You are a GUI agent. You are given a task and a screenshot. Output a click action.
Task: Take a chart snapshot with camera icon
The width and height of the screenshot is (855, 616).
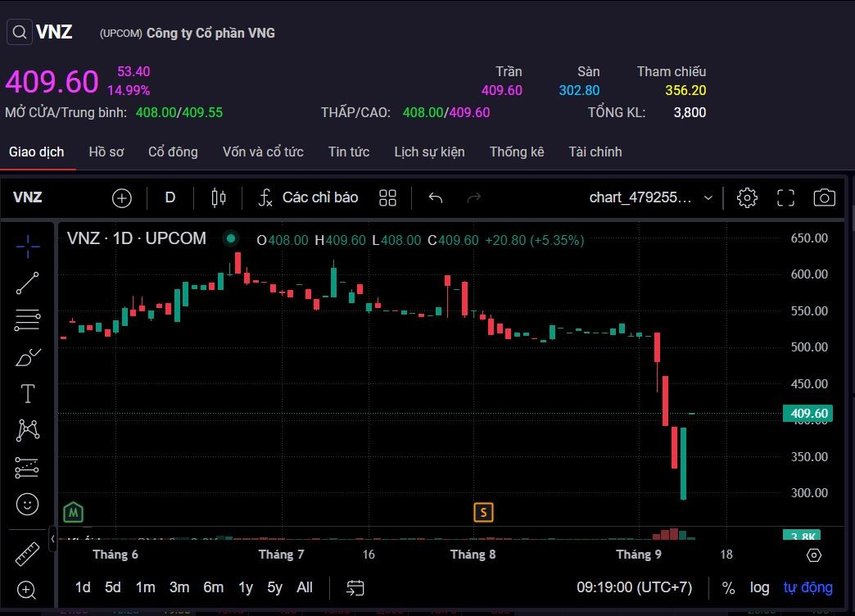coord(824,197)
